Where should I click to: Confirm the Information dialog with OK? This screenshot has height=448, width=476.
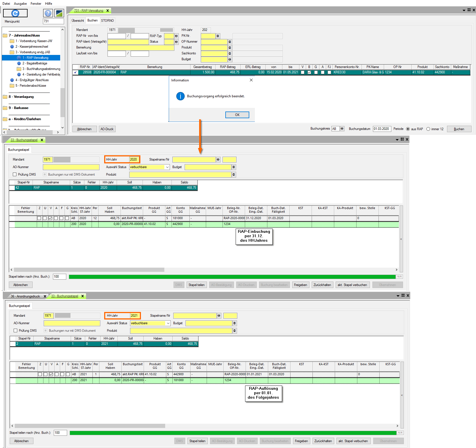click(237, 115)
